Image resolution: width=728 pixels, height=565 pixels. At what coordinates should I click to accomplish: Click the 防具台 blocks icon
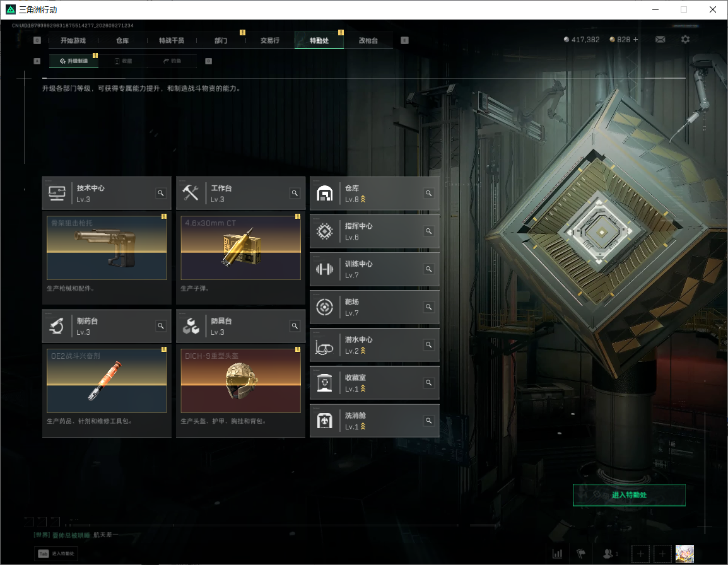pos(191,326)
